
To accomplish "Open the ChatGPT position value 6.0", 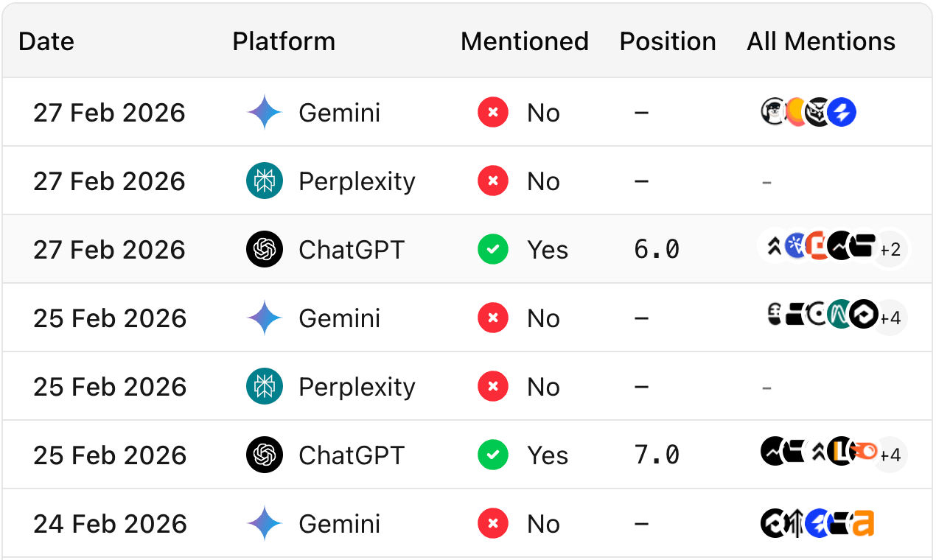I will (x=655, y=249).
